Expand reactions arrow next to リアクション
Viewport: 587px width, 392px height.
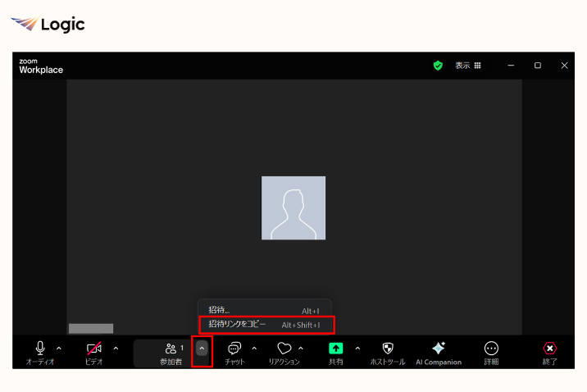click(x=301, y=349)
